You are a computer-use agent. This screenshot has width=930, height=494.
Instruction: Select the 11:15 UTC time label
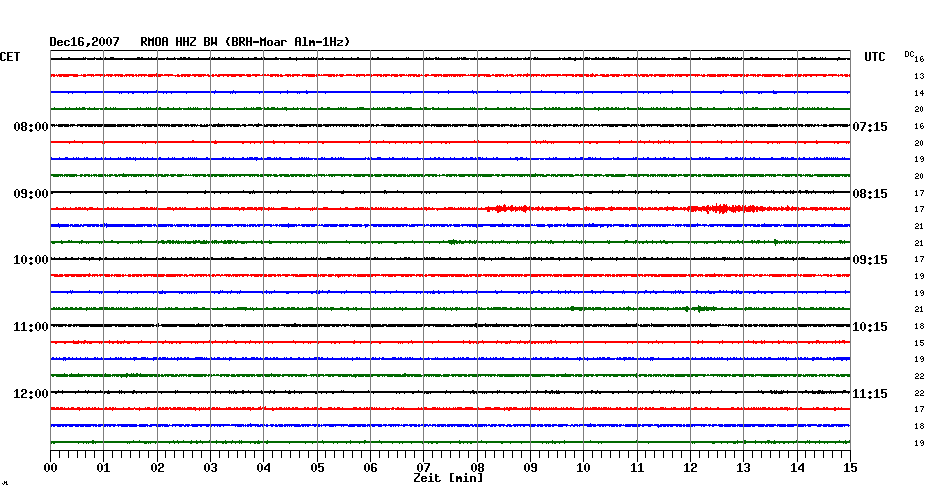[x=870, y=394]
